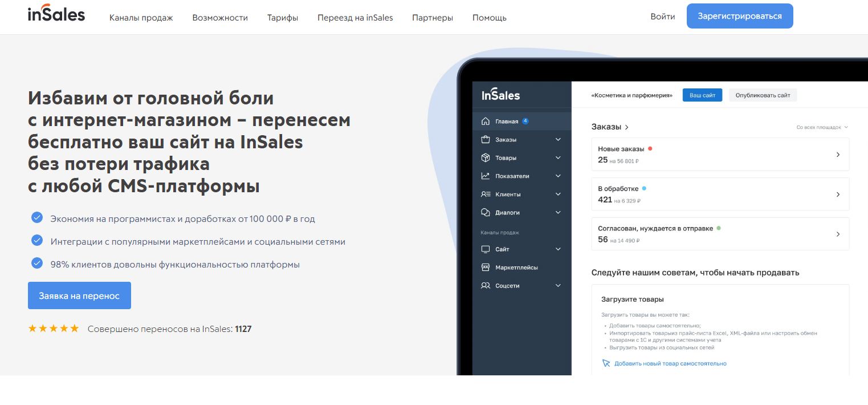Expand Диалоги sidebar chevron

558,213
